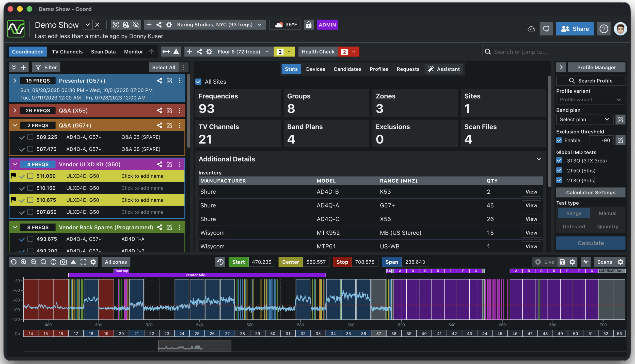635x364 pixels.
Task: Toggle the Enable exclusion threshold checkbox
Action: (560, 140)
